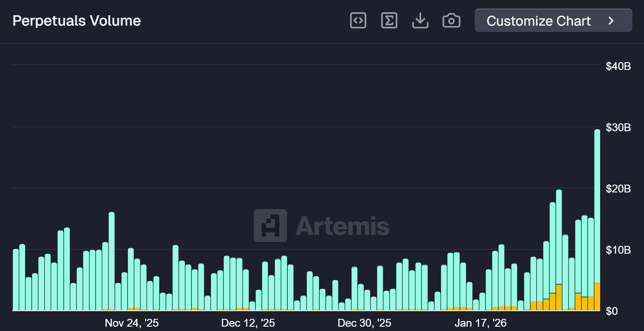This screenshot has width=644, height=331.
Task: Open the export options via download arrow
Action: (420, 20)
